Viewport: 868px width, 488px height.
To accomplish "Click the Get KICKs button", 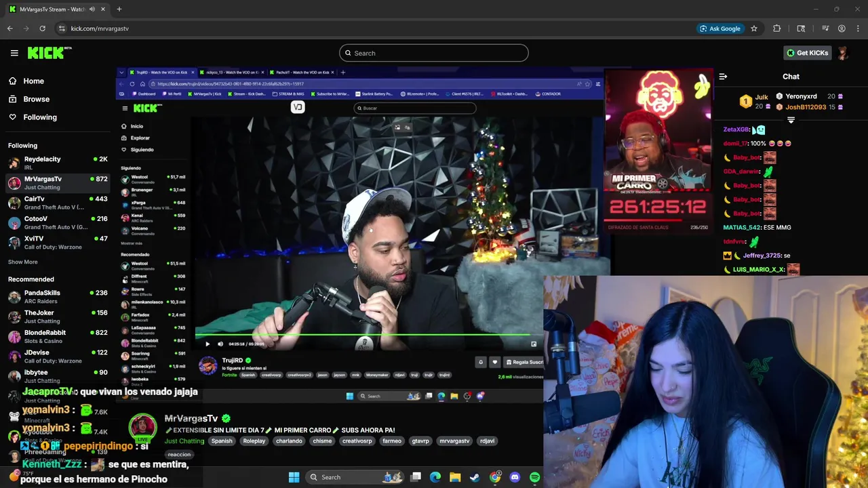I will tap(807, 53).
